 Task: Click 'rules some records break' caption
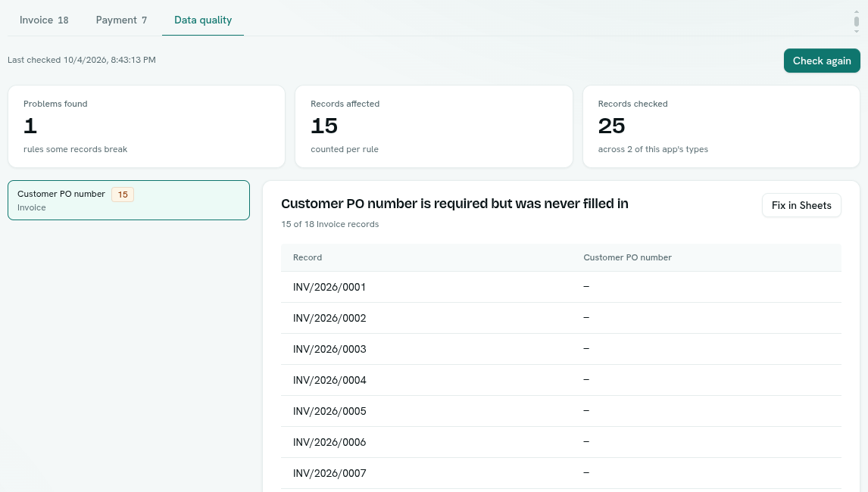(75, 149)
